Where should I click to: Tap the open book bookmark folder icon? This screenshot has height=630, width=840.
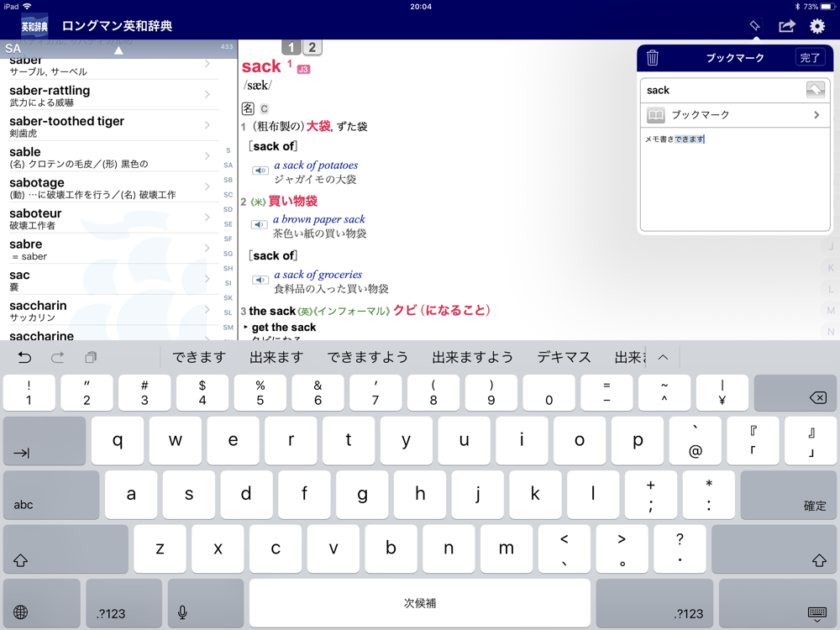[656, 114]
